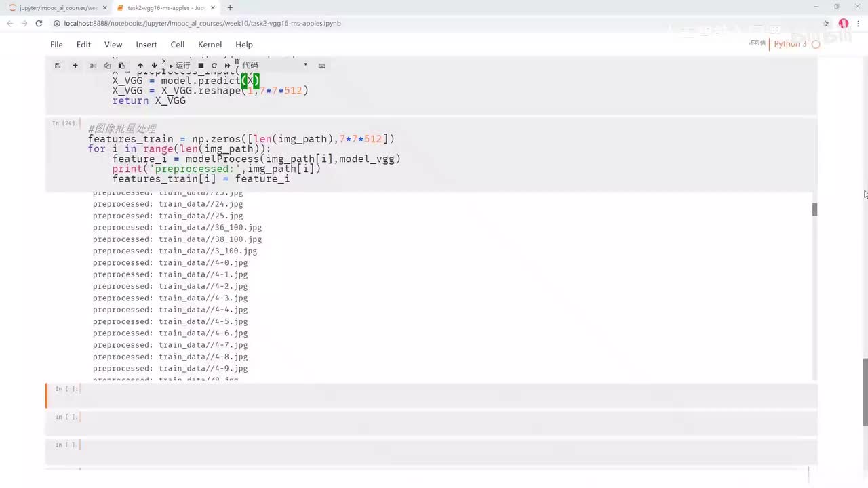The width and height of the screenshot is (868, 488).
Task: Click the print('preprocessed:',img_path[i]) line
Action: (216, 169)
